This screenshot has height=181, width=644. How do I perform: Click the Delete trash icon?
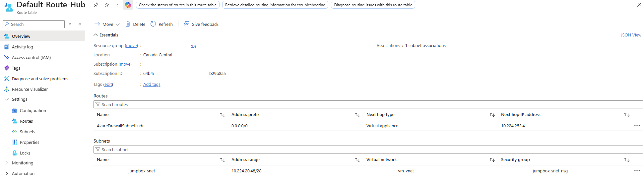coord(128,24)
